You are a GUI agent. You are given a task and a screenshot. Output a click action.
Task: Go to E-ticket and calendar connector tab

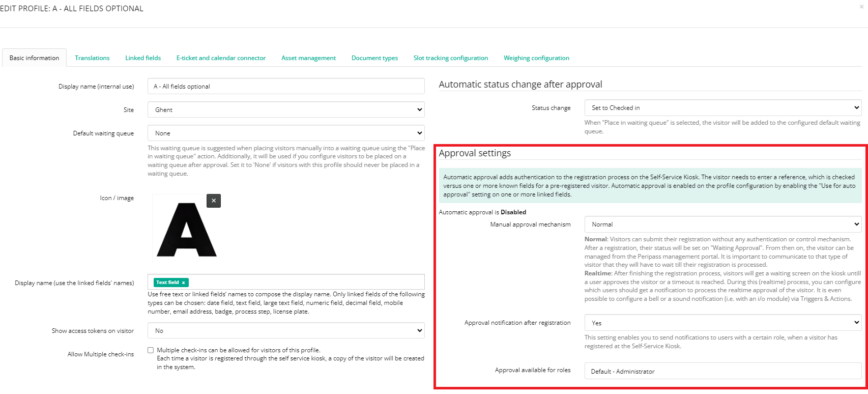[x=221, y=58]
